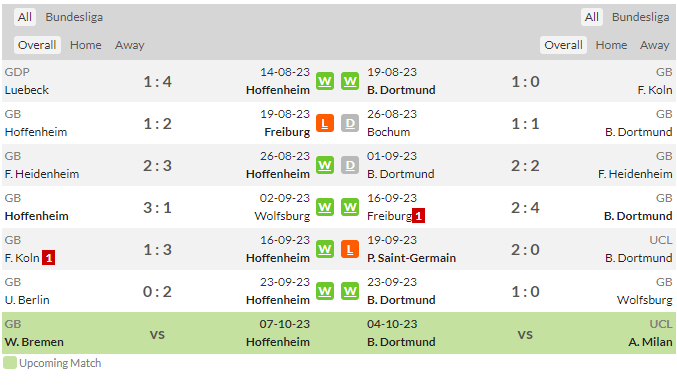Switch right panel to Away matches
677x389 pixels.
coord(655,45)
